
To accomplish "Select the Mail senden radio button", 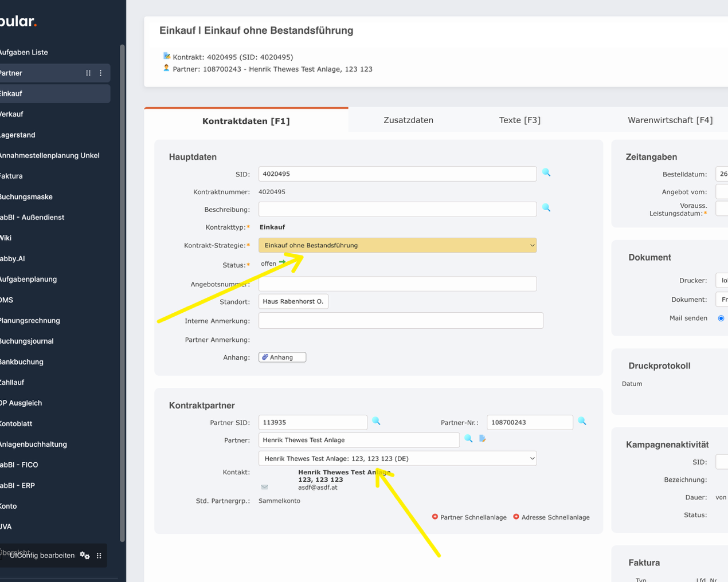I will point(721,318).
